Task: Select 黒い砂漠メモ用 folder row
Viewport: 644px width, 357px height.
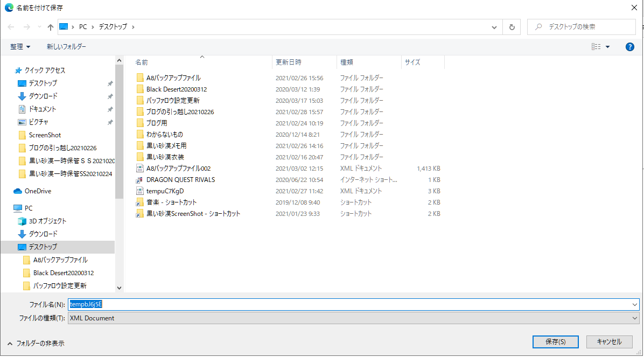Action: tap(166, 146)
